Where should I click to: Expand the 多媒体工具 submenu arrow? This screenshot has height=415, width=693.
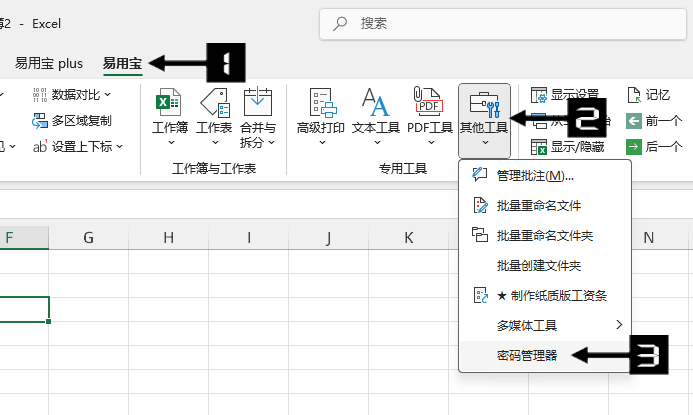(x=619, y=325)
